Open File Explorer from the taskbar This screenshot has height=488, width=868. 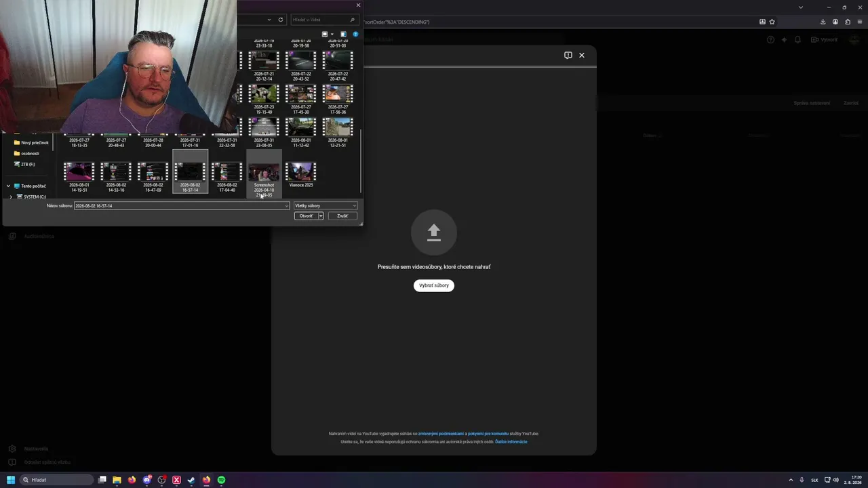[x=117, y=480]
